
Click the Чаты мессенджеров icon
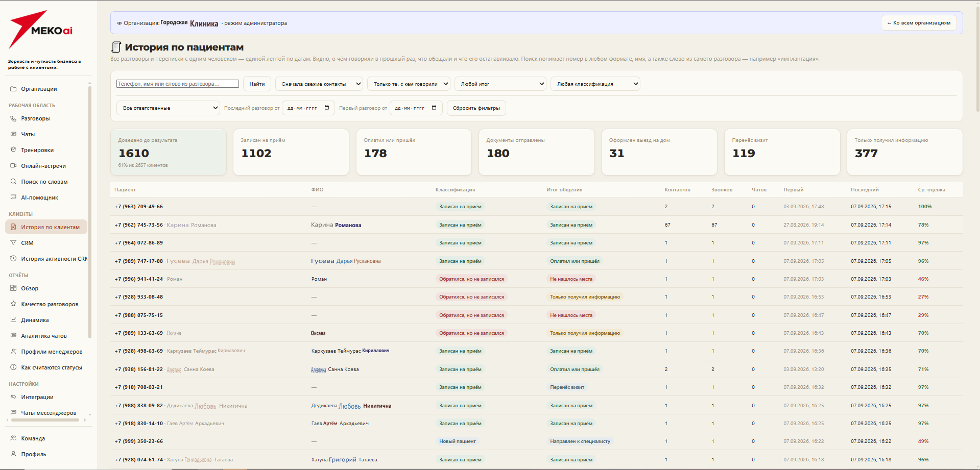point(13,413)
